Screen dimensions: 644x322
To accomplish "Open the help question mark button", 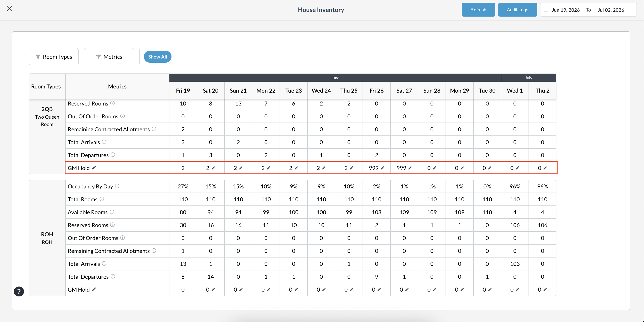I will point(19,291).
